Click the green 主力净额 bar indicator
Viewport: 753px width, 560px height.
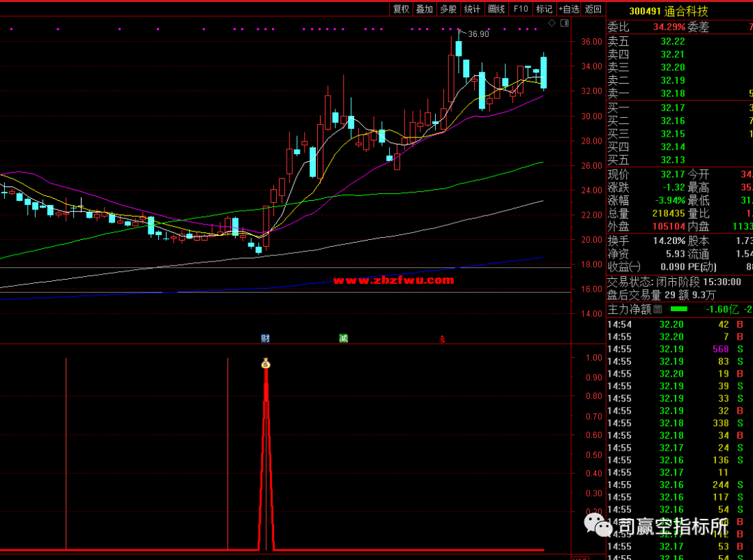pos(678,310)
